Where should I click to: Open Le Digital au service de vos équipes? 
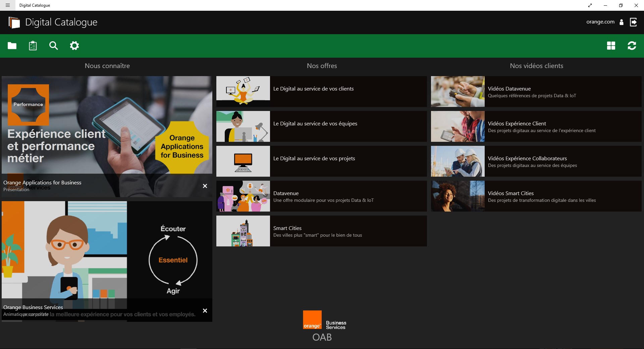(x=322, y=126)
